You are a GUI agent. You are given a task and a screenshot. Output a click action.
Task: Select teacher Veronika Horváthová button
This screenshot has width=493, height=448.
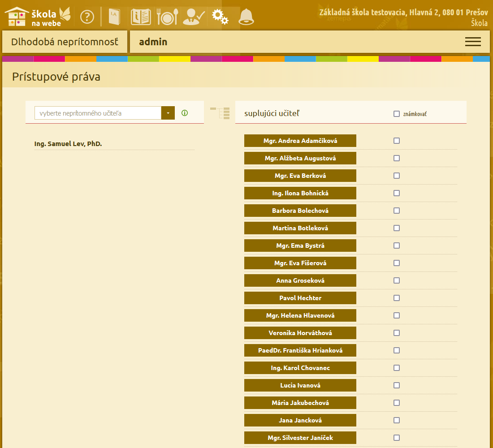[300, 332]
